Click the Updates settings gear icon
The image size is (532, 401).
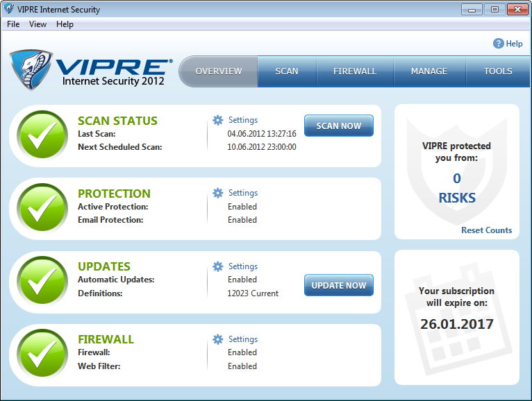(x=218, y=266)
